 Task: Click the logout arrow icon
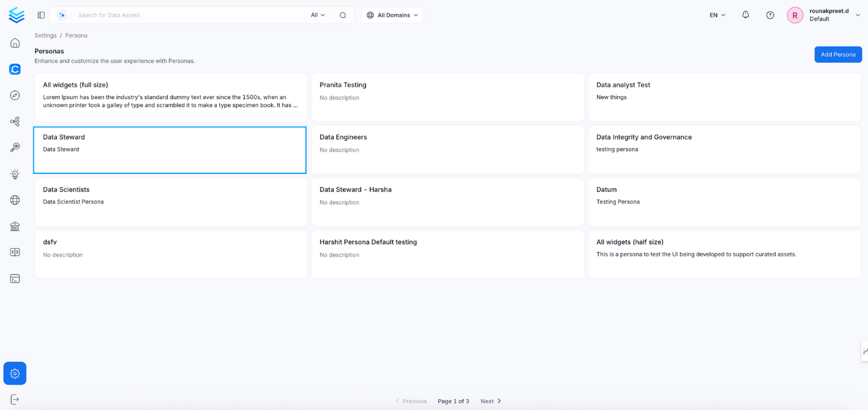(15, 399)
